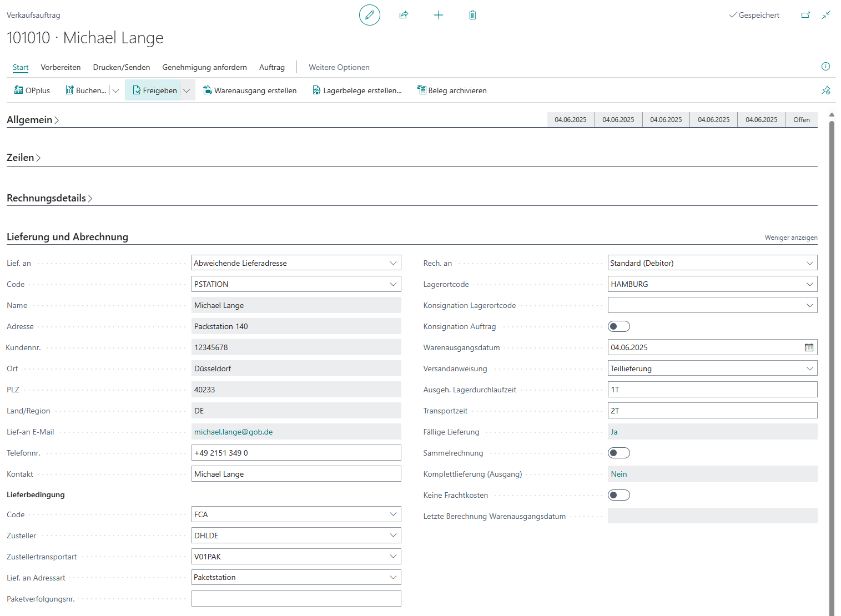Image resolution: width=841 pixels, height=616 pixels.
Task: Create new order with plus icon
Action: 439,15
